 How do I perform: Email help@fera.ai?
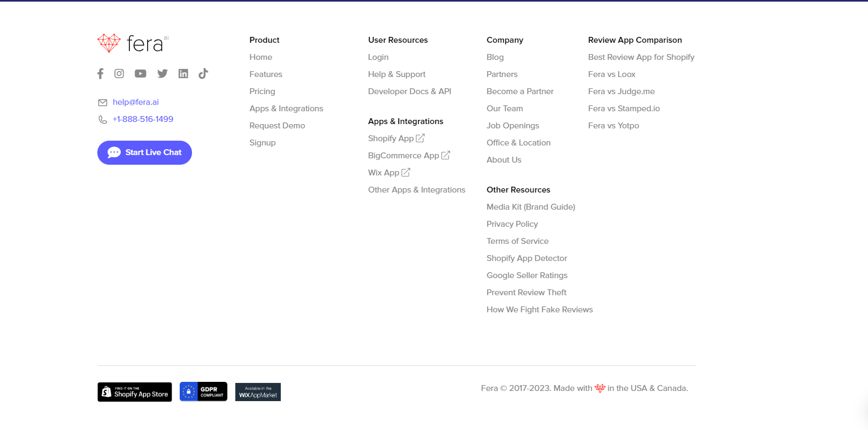[x=136, y=102]
